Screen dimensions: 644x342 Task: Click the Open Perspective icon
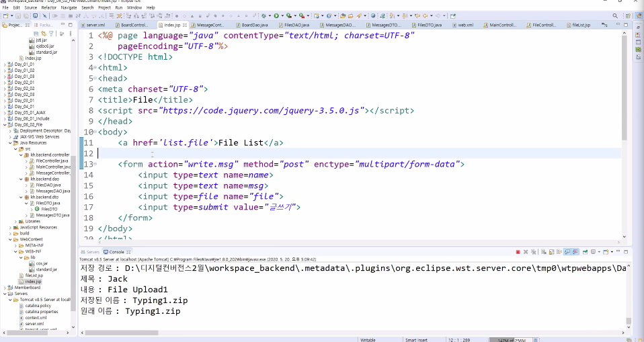[x=628, y=16]
